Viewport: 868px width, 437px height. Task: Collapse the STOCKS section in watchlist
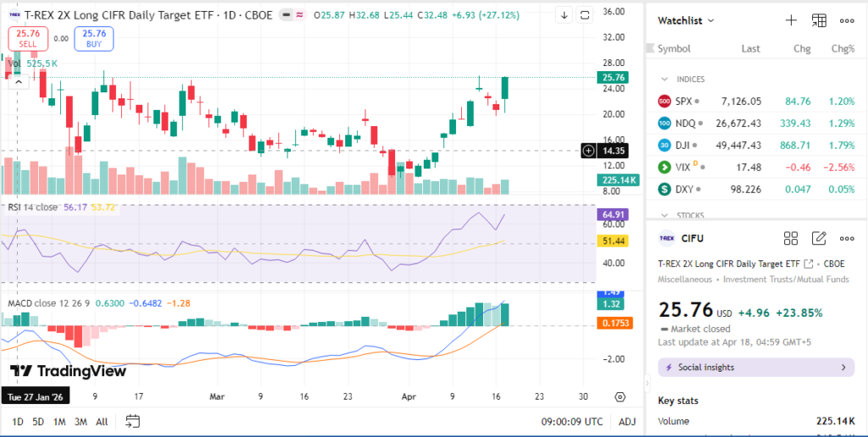tap(665, 215)
